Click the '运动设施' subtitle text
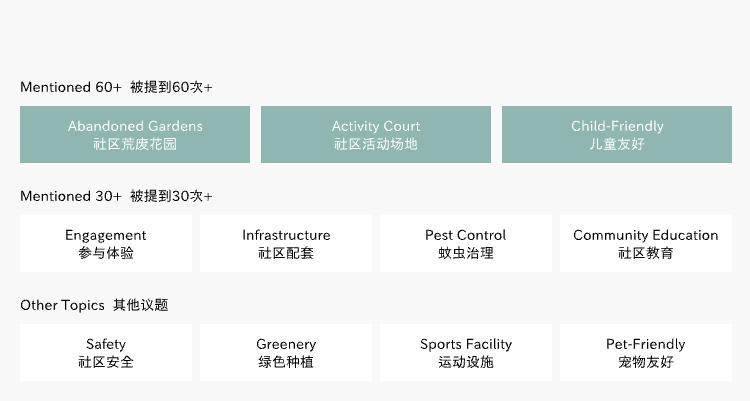The width and height of the screenshot is (750, 401). (466, 362)
